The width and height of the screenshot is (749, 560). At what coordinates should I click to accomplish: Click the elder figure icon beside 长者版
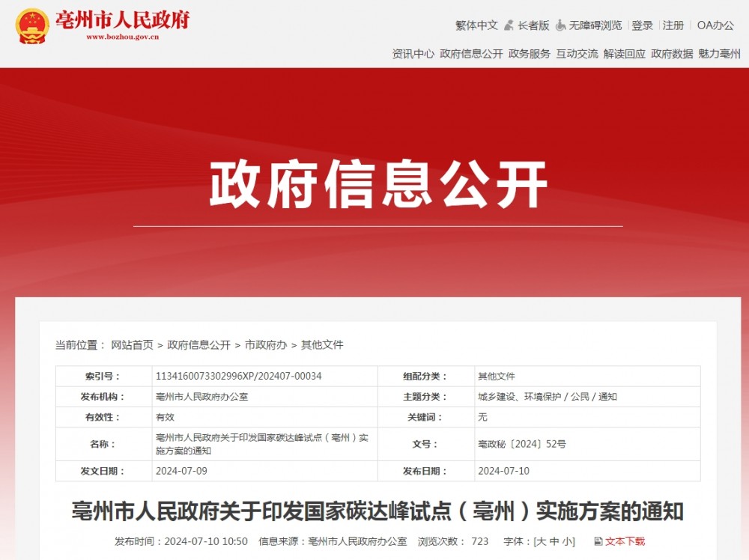[x=510, y=25]
